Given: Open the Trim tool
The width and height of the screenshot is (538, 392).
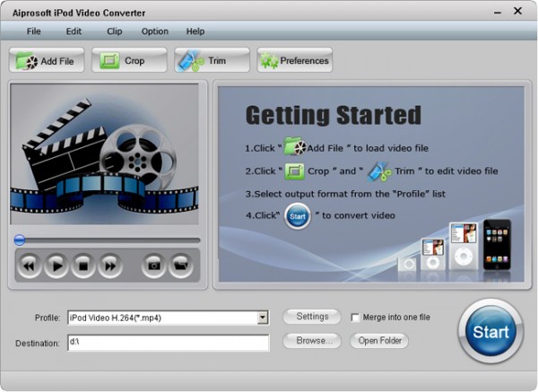Looking at the screenshot, I should click(212, 60).
